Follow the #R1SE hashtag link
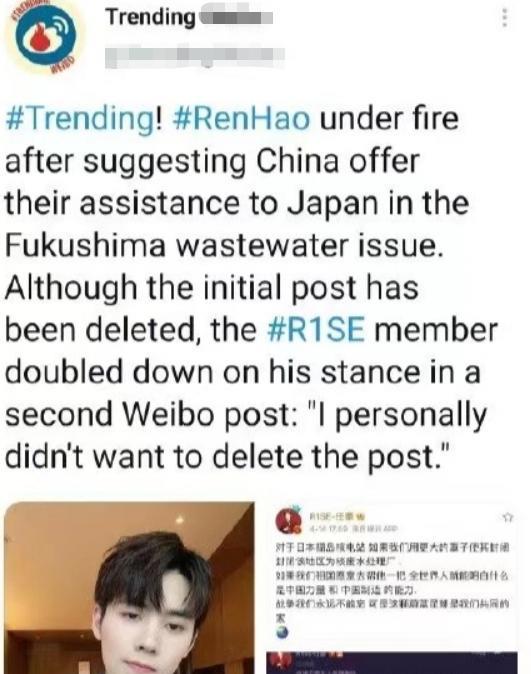This screenshot has height=674, width=531. tap(316, 329)
